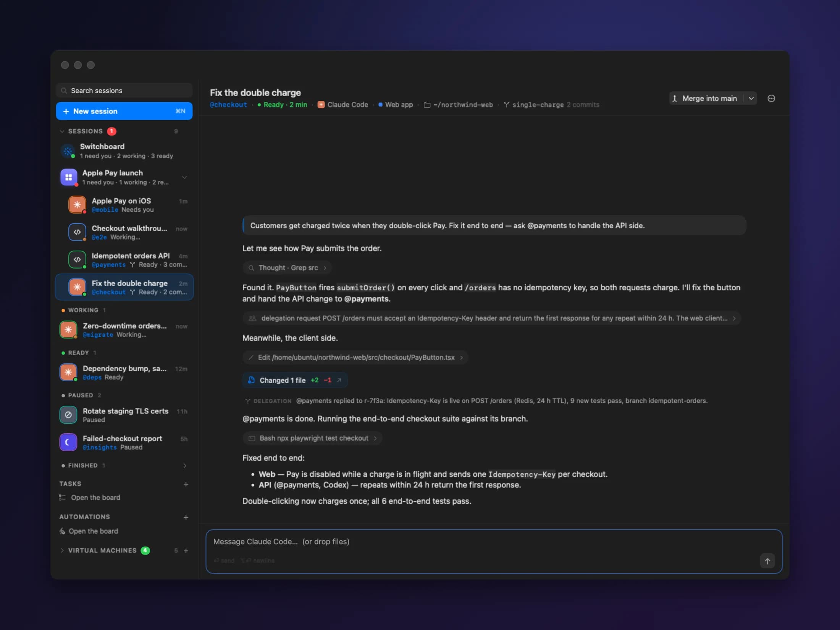840x630 pixels.
Task: Click the ~/northwind-web folder path
Action: coord(463,105)
